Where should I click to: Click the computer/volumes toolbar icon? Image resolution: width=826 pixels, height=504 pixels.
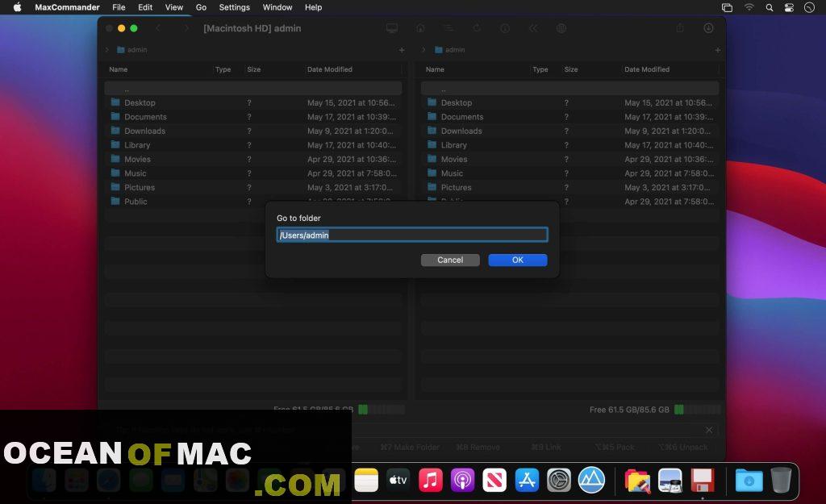click(391, 28)
